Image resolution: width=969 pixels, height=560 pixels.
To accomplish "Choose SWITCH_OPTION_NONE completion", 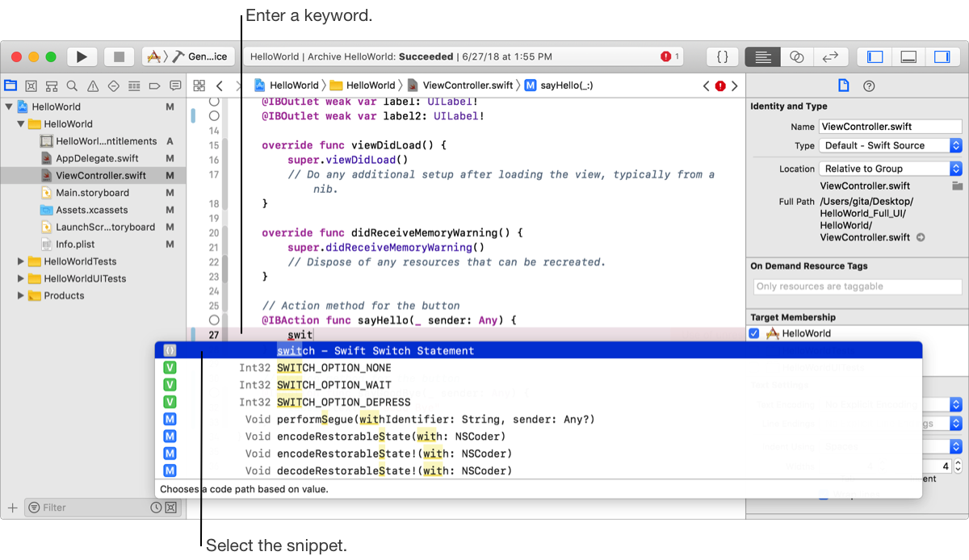I will pos(539,368).
